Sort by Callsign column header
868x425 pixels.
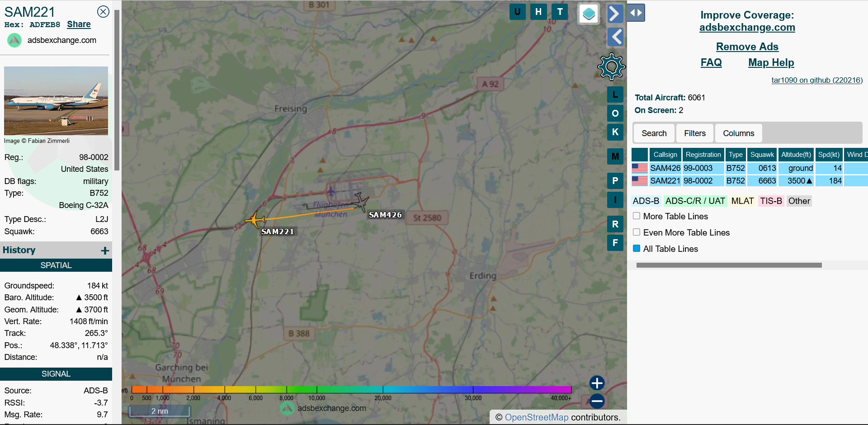coord(665,155)
